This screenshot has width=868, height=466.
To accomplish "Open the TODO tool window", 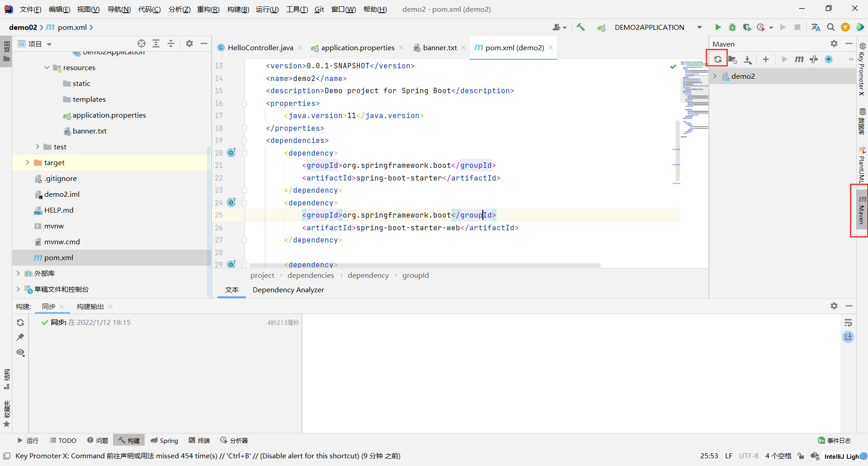I will [x=63, y=440].
